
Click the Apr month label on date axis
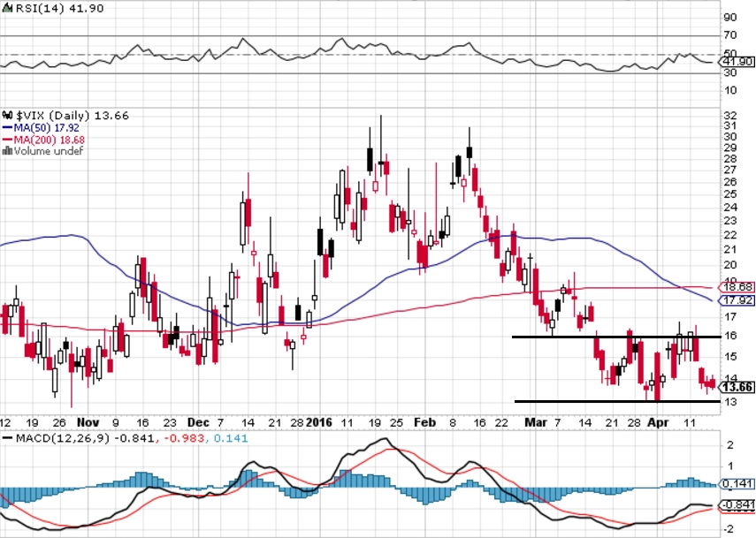658,422
